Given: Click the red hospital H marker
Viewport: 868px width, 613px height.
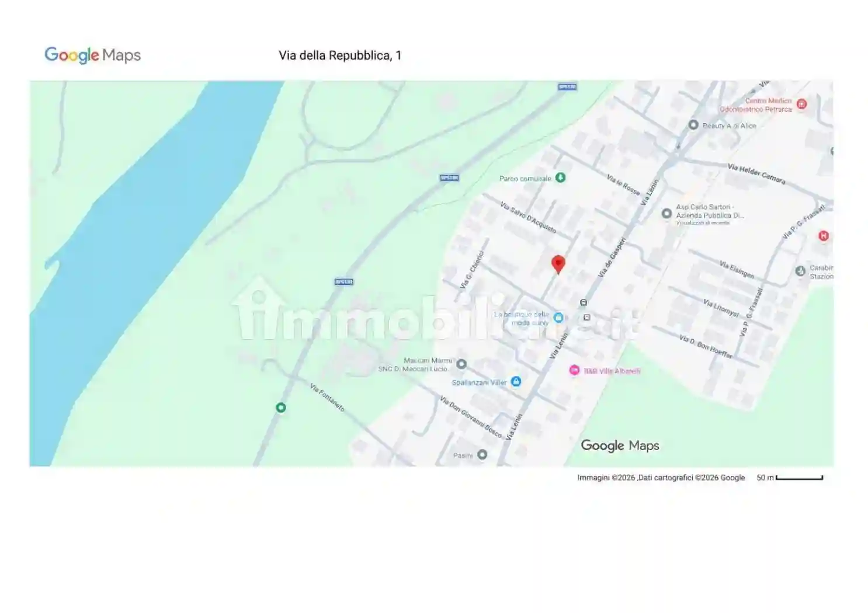Looking at the screenshot, I should coord(823,236).
